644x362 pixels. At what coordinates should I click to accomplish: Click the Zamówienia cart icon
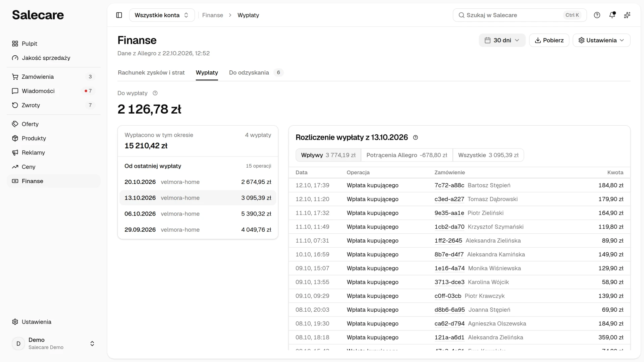click(15, 77)
